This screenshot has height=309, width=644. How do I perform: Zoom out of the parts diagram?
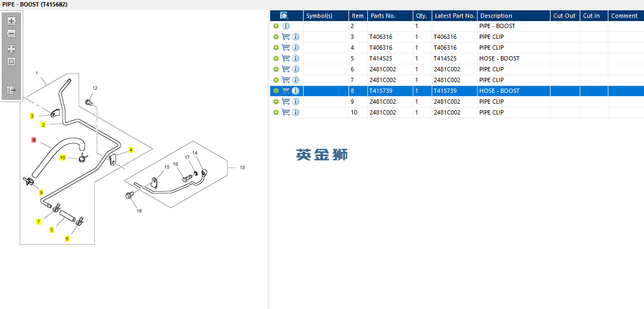[11, 33]
